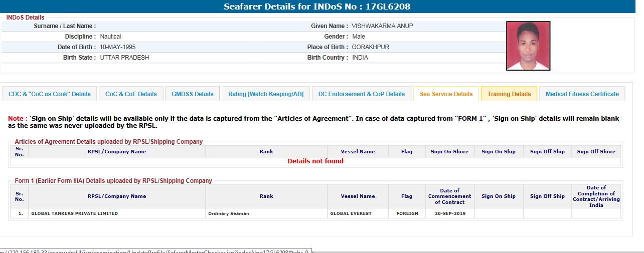Image resolution: width=644 pixels, height=253 pixels.
Task: Click the given name VISHWAKARMA ANUP
Action: [x=382, y=26]
